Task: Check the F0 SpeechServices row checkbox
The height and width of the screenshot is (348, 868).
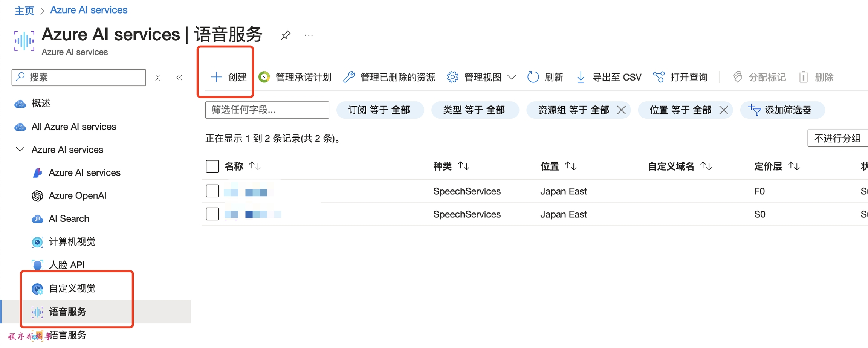Action: (212, 191)
